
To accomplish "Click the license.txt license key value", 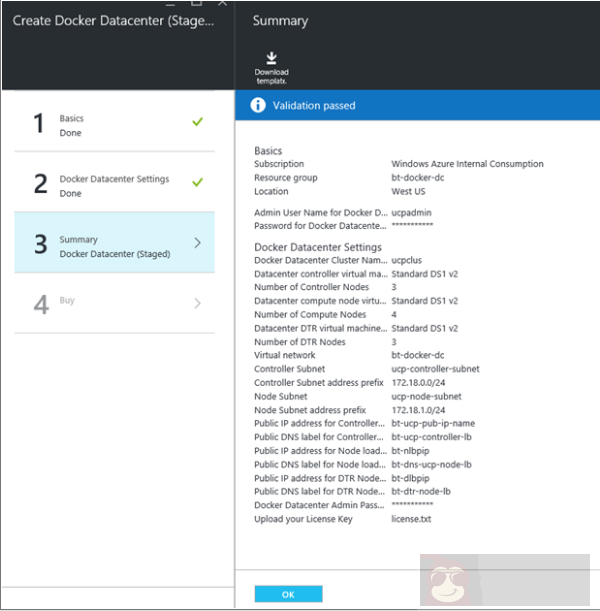I will 411,519.
